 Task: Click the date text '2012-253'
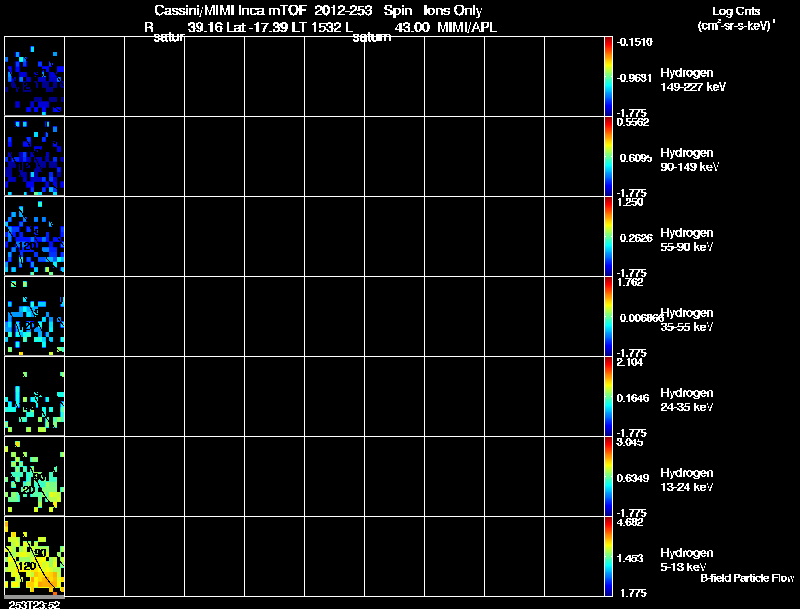point(343,11)
